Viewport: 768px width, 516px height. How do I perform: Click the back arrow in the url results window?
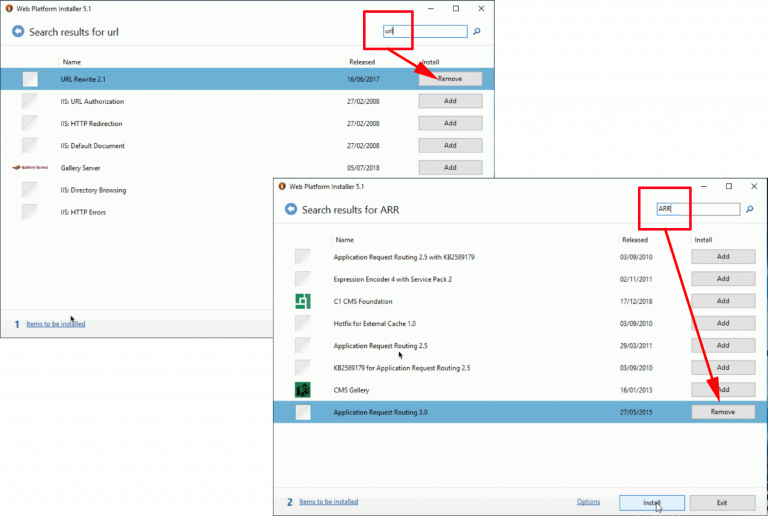18,31
